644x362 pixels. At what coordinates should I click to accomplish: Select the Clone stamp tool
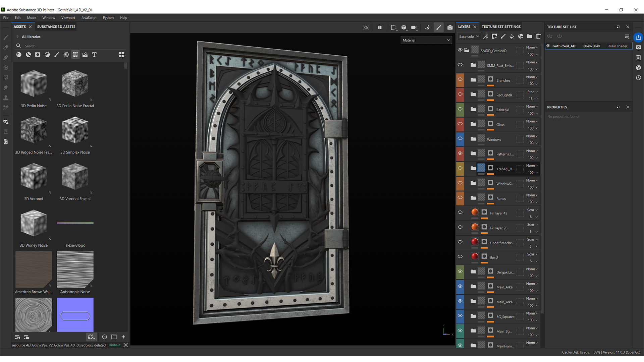(x=6, y=98)
